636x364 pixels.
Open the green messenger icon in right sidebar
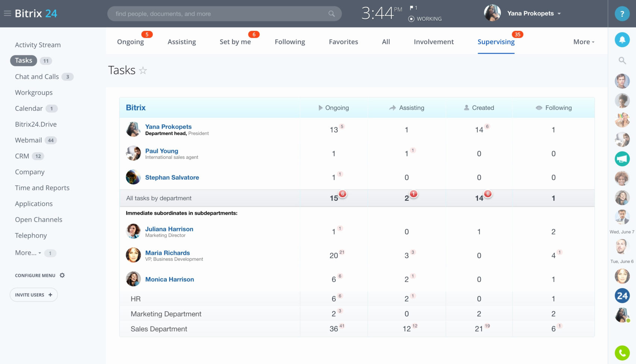coord(622,159)
